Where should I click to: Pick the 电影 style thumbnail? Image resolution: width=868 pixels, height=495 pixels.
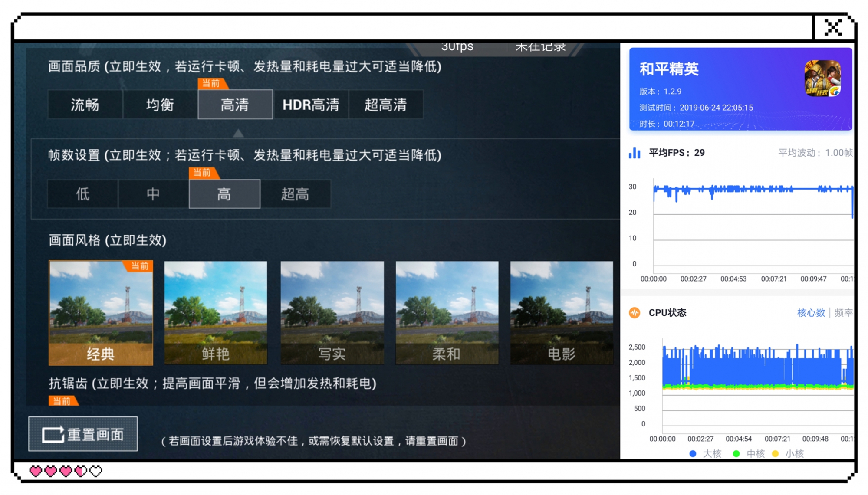pyautogui.click(x=562, y=312)
